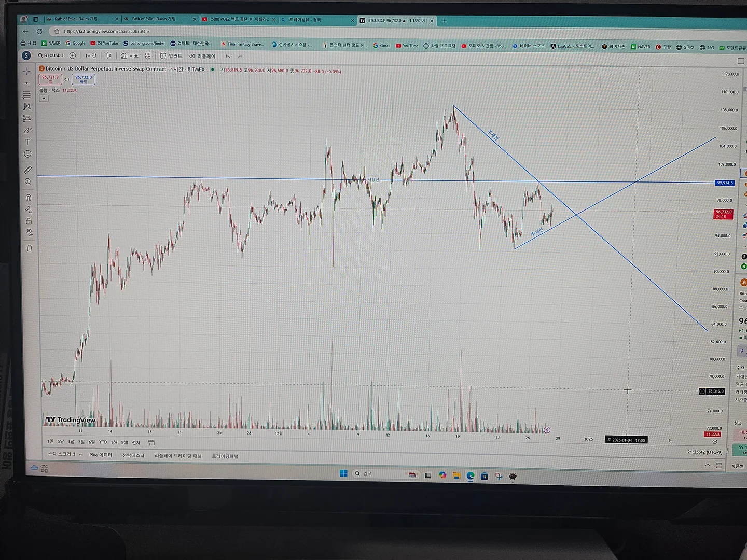Select the 1달 date range

[71, 442]
